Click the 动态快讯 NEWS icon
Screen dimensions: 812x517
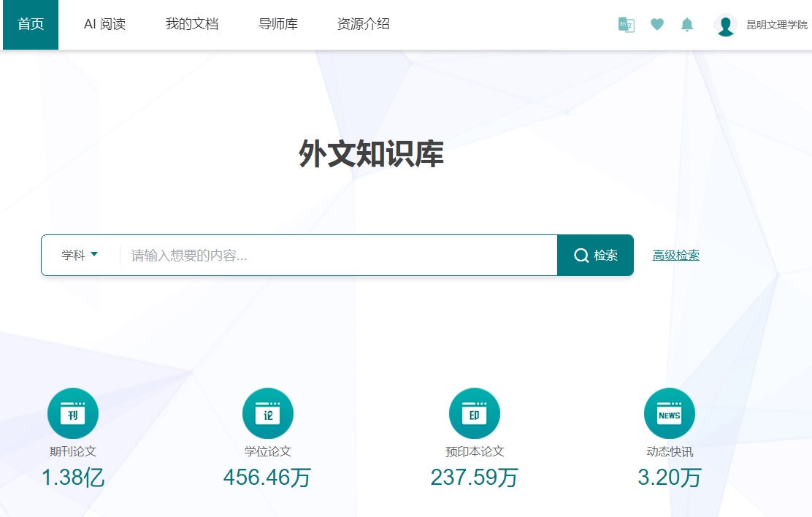click(x=669, y=413)
